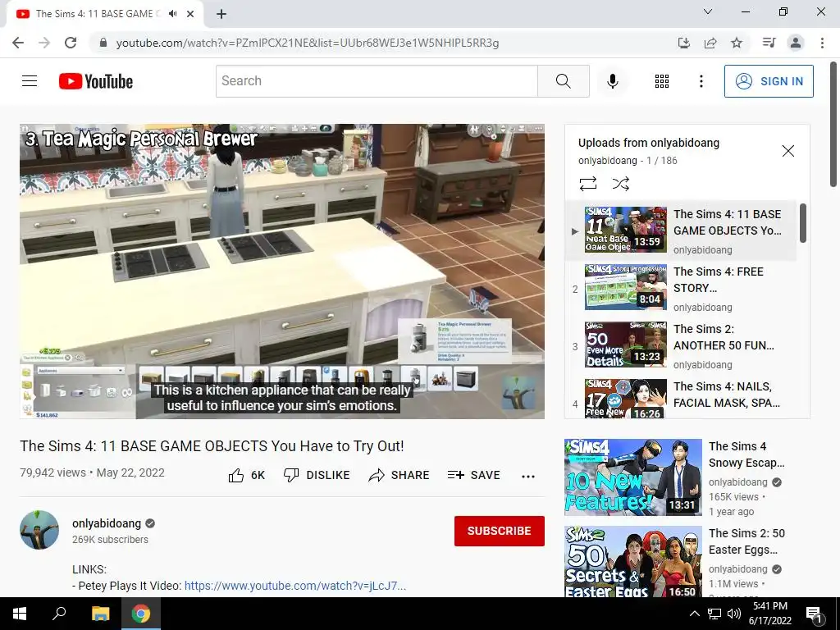The height and width of the screenshot is (630, 840).
Task: Click the Chrome address bar URL
Action: point(308,43)
